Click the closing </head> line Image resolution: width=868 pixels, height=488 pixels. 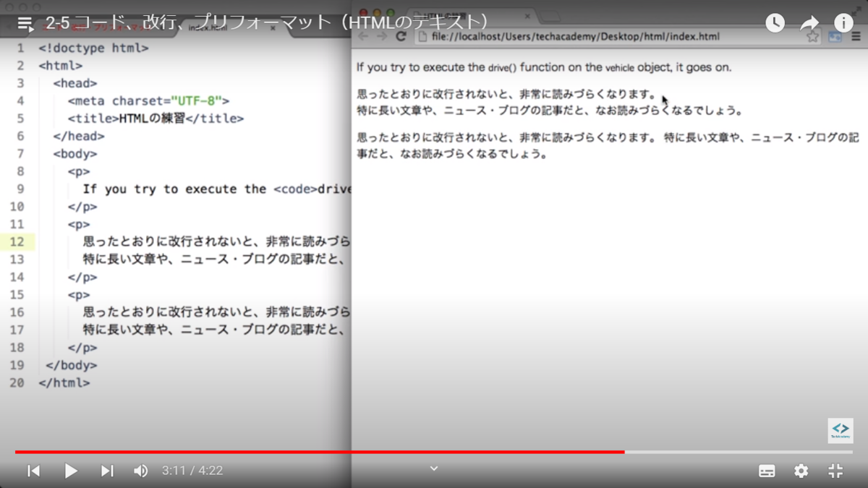pos(79,136)
